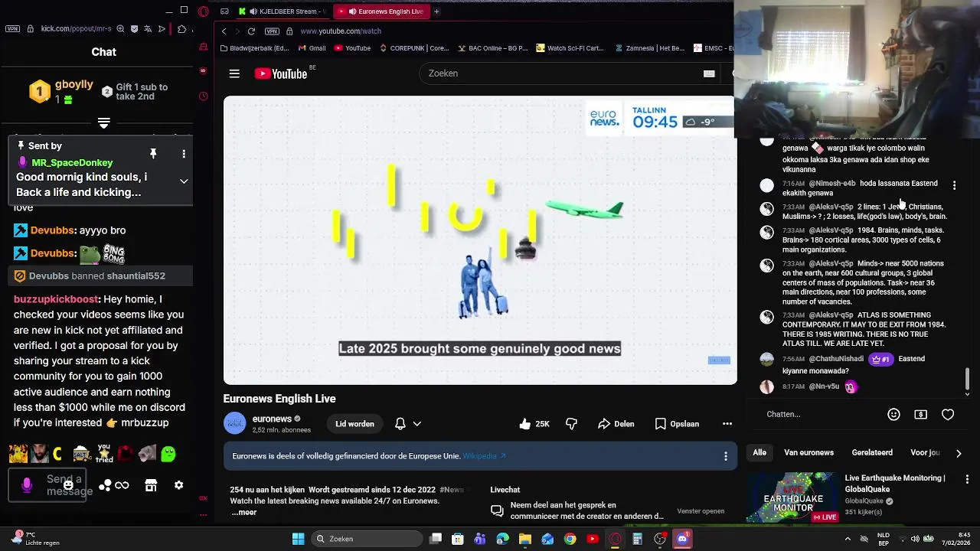Click microphone icon in Kick message box
Screen dimensions: 980x551
[27, 485]
